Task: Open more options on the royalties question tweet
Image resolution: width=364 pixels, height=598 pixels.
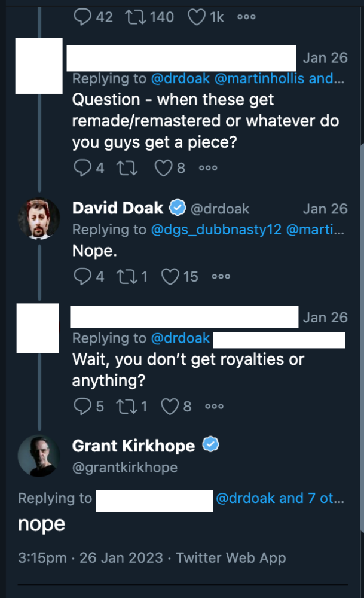Action: pyautogui.click(x=214, y=407)
